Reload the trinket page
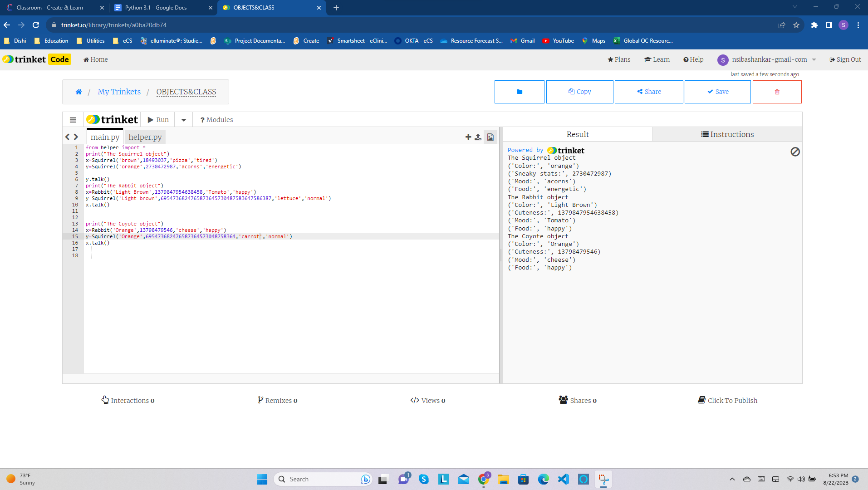 pos(36,25)
